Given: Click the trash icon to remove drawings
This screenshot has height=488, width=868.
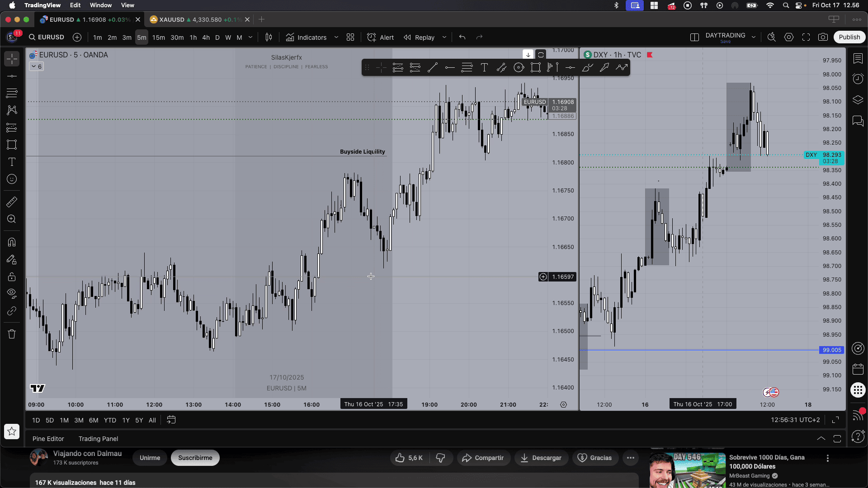Looking at the screenshot, I should (x=12, y=334).
